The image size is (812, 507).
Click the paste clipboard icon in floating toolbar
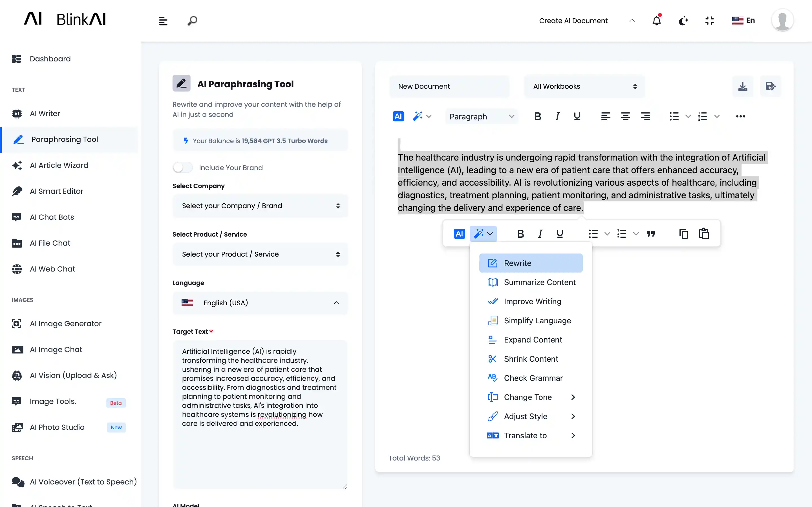704,234
